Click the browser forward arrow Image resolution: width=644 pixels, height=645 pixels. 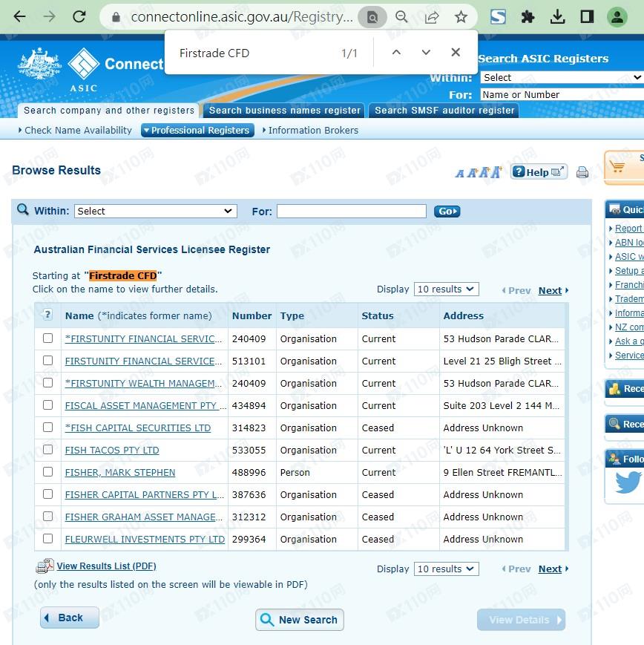[x=50, y=17]
